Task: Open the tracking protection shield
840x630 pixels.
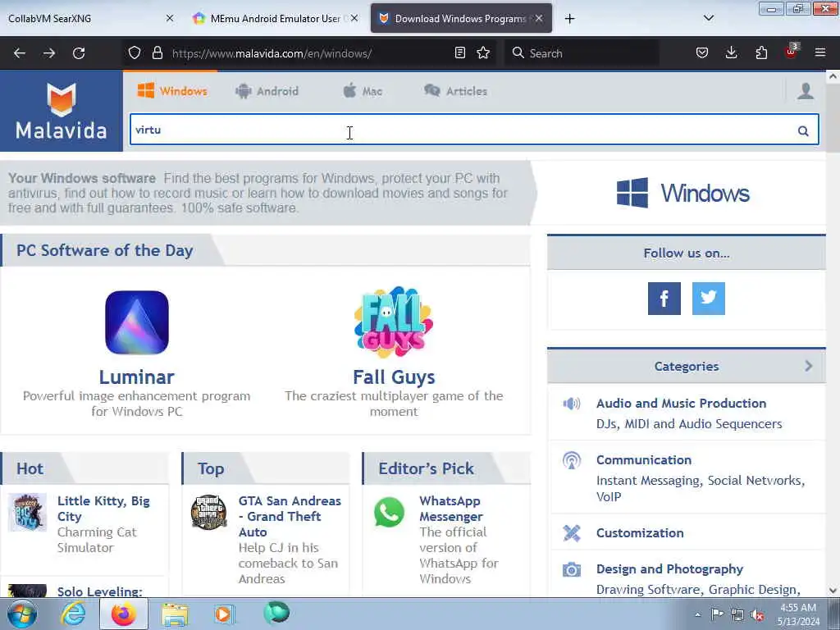Action: point(135,52)
